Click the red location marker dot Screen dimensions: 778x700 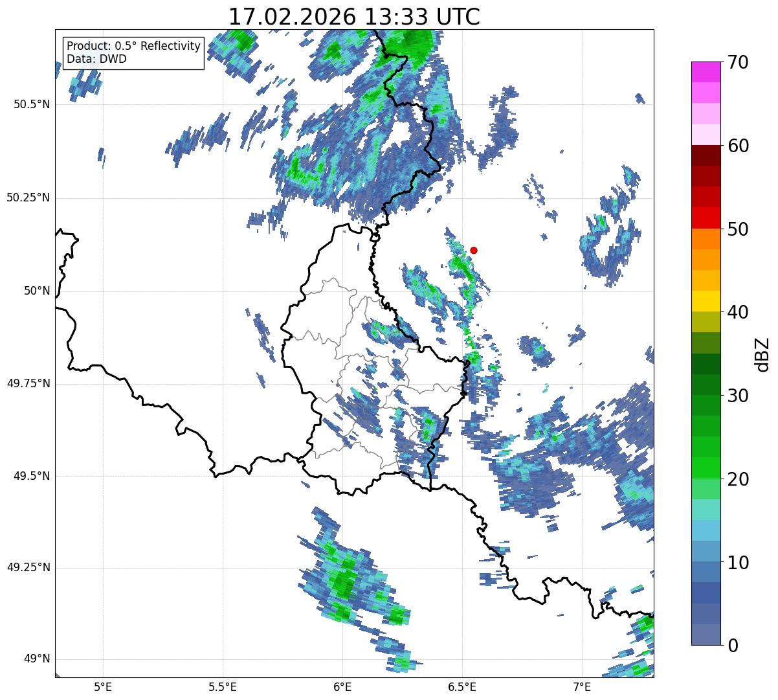coord(474,250)
